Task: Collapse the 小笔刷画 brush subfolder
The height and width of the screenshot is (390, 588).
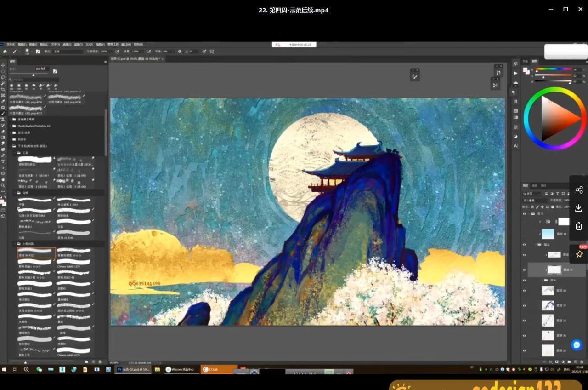Action: tap(14, 244)
